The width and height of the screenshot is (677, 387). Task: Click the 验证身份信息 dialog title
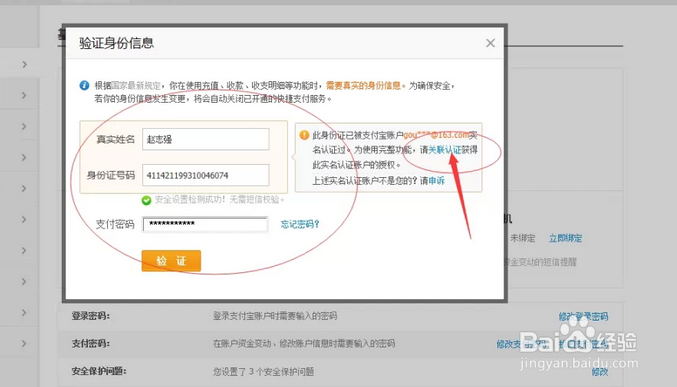coord(117,43)
